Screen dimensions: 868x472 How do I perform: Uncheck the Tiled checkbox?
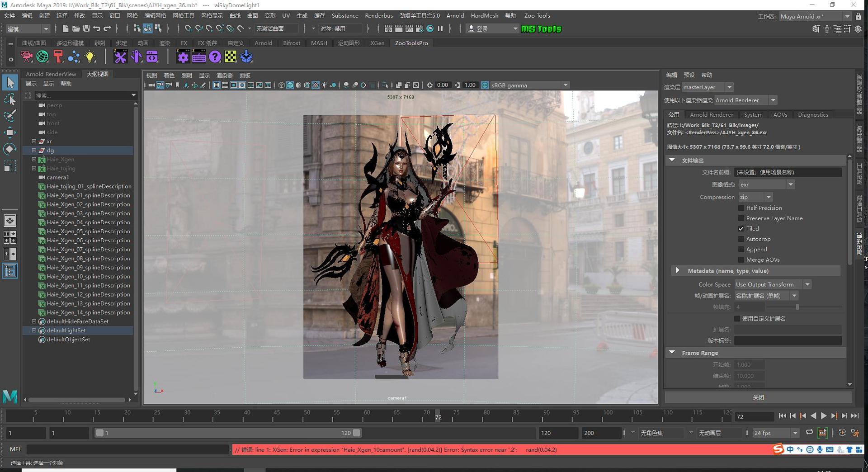pos(741,229)
